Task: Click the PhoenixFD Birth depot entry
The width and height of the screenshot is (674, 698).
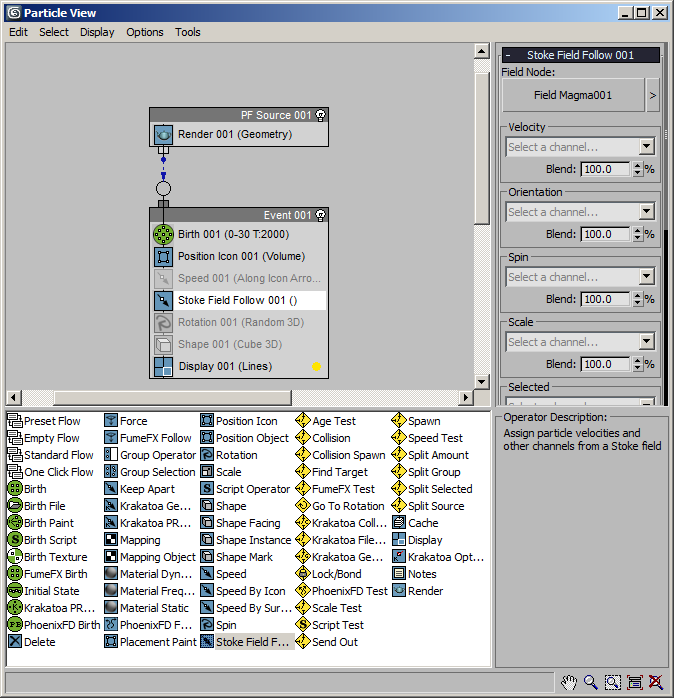Action: pos(54,625)
